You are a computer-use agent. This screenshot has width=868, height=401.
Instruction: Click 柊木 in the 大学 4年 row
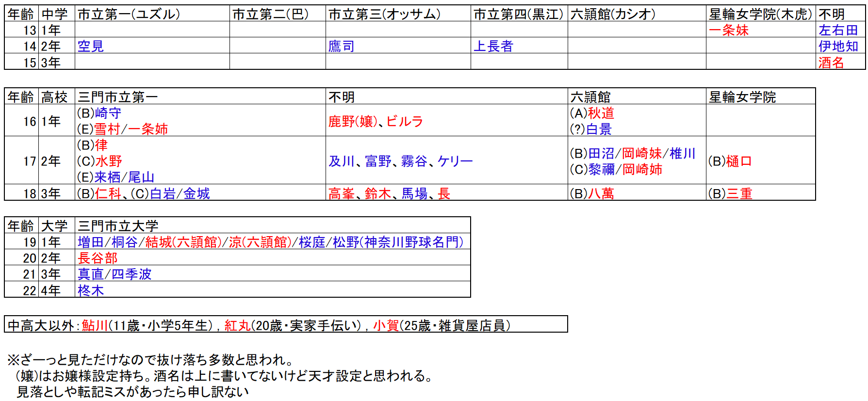91,290
